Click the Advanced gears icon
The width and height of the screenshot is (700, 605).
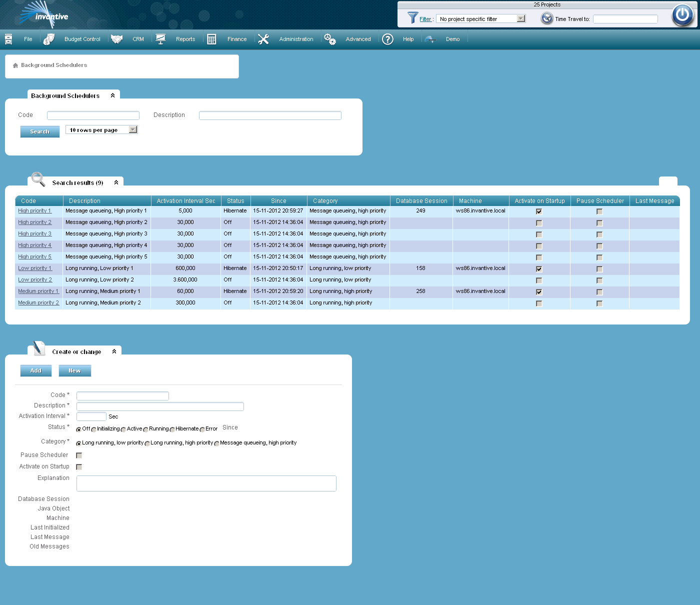click(330, 39)
